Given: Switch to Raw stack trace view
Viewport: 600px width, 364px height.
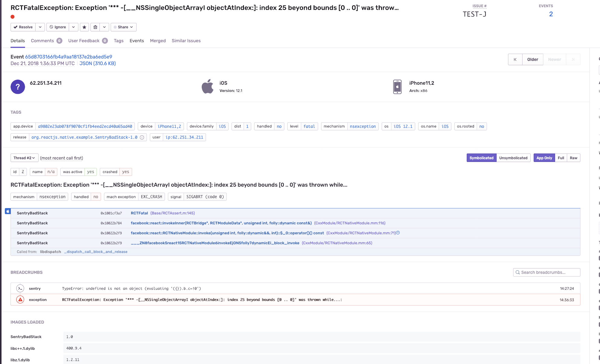Looking at the screenshot, I should (x=573, y=158).
